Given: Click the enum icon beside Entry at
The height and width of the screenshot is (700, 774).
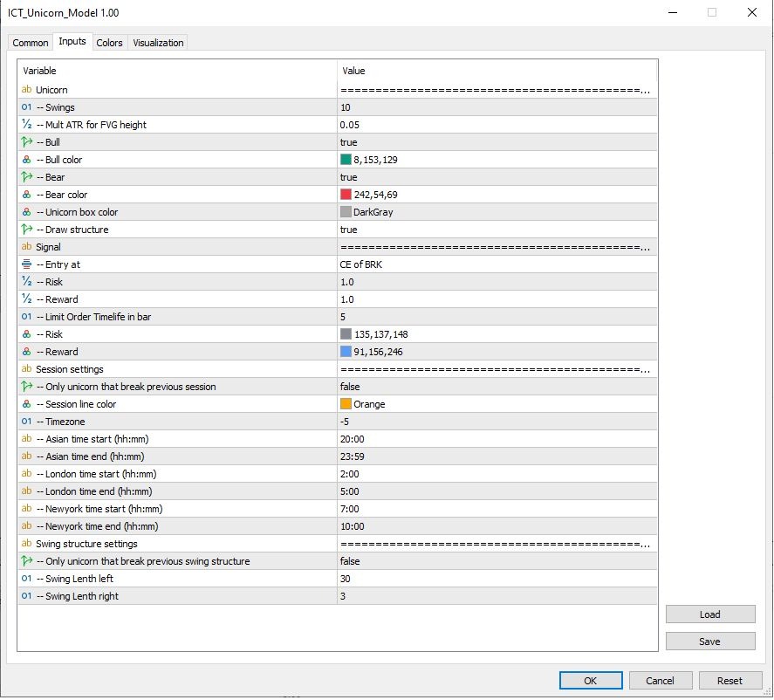Looking at the screenshot, I should tap(26, 264).
